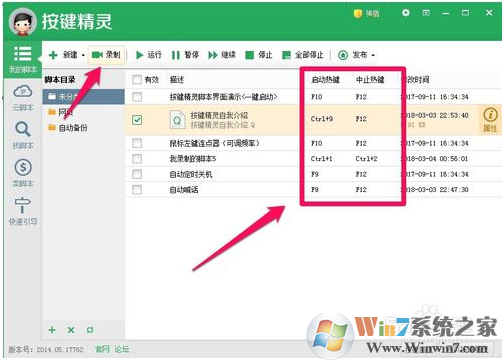The height and width of the screenshot is (362, 504).
Task: Open the 我的脚本 sidebar section
Action: click(x=22, y=60)
